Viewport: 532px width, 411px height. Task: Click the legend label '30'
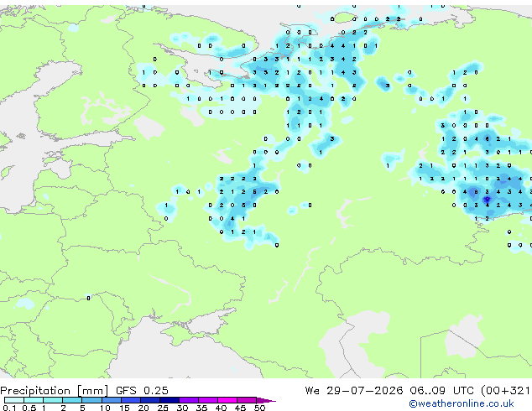[182, 408]
